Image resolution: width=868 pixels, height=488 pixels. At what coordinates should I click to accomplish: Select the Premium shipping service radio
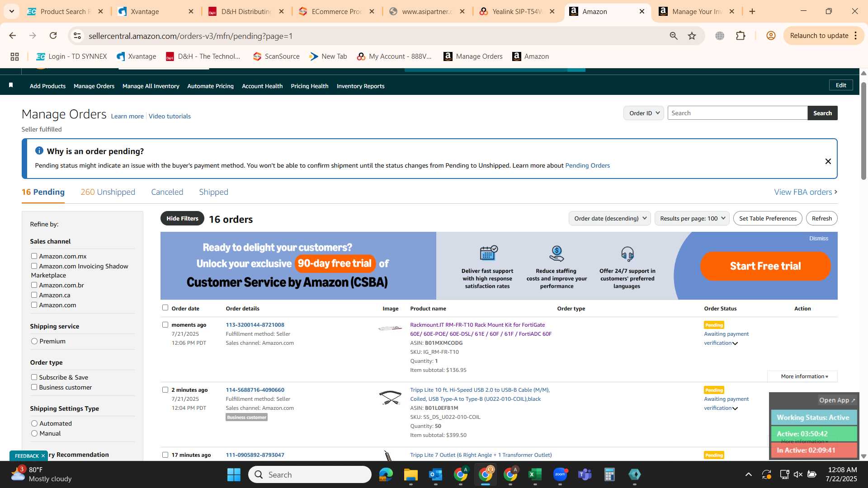34,341
